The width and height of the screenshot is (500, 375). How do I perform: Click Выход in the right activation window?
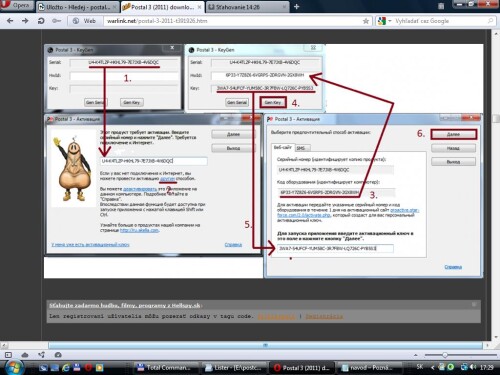[453, 162]
